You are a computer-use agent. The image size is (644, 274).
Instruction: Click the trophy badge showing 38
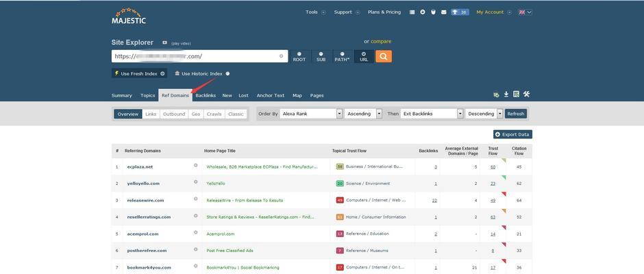point(460,12)
